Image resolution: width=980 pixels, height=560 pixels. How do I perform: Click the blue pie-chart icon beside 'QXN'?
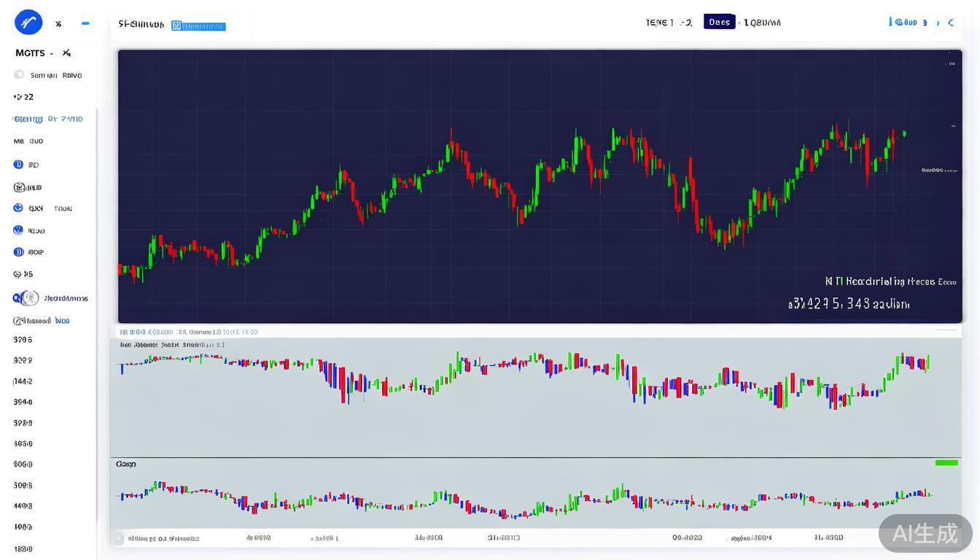(18, 208)
